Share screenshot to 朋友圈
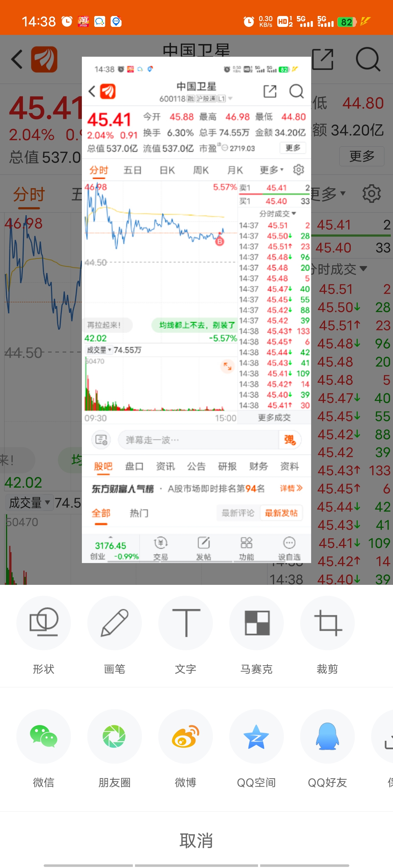 point(115,736)
